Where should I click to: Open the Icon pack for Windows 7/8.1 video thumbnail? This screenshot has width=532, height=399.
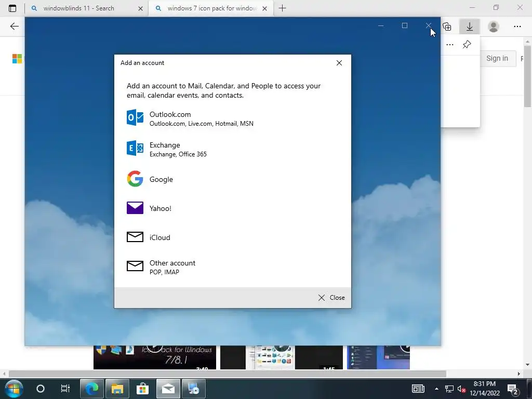click(155, 357)
